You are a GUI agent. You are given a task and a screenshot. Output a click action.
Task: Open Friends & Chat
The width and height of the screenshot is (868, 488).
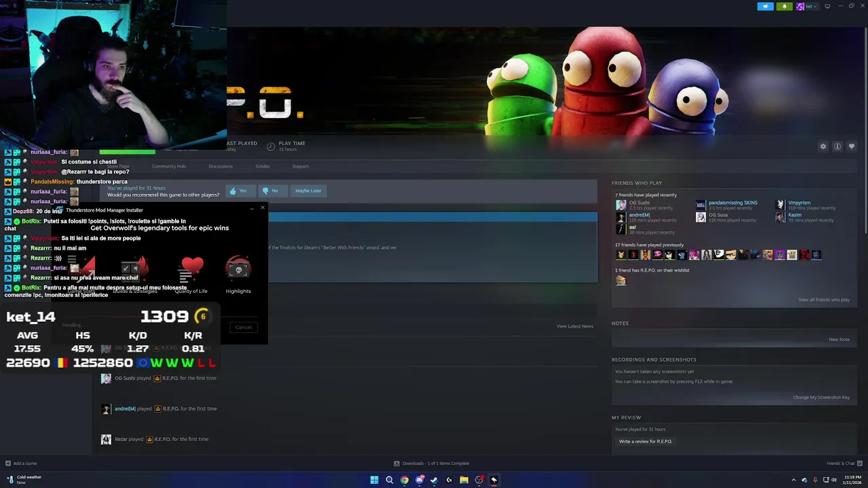pos(844,464)
